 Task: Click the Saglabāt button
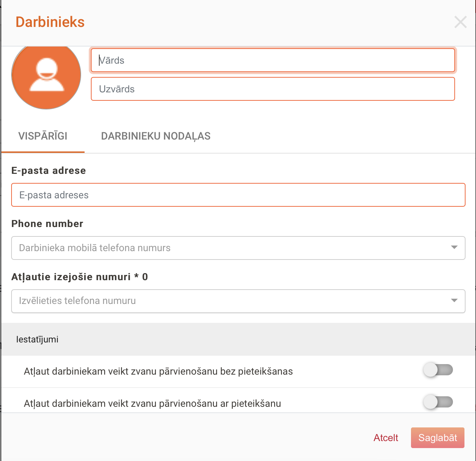[x=438, y=438]
